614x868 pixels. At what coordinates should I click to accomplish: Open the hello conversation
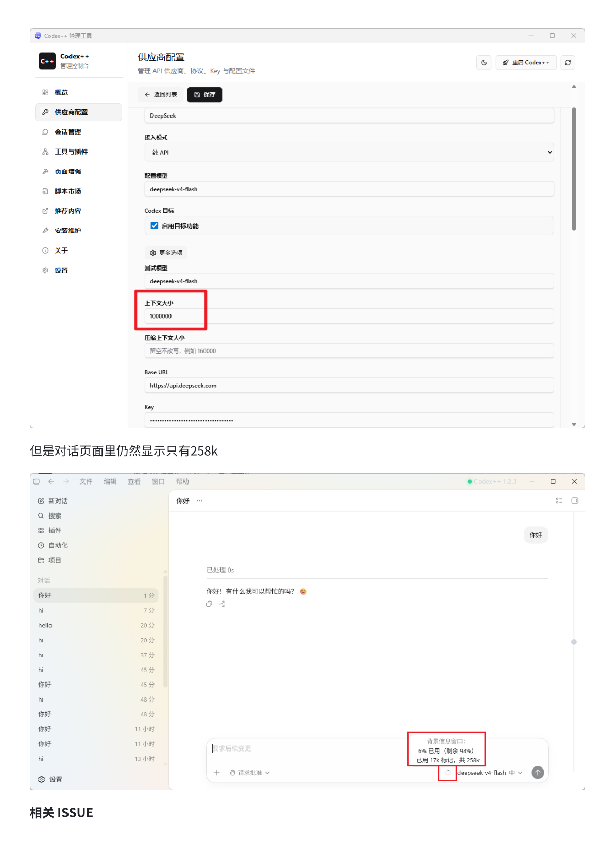[x=96, y=625]
